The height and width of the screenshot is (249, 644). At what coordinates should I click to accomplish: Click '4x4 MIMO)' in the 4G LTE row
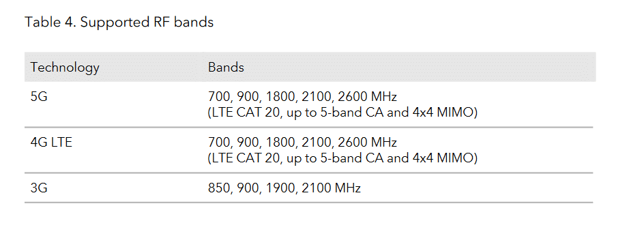pos(445,158)
